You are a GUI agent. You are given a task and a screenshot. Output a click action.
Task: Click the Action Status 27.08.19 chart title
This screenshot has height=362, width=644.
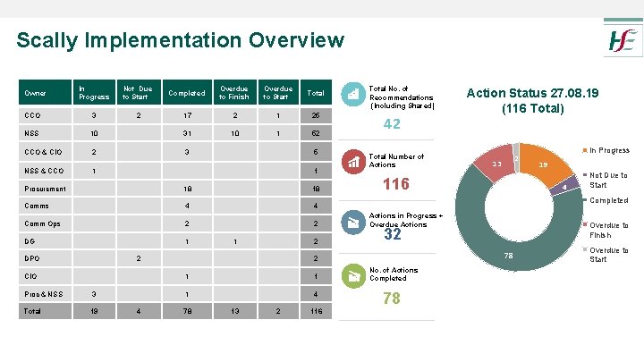[533, 100]
